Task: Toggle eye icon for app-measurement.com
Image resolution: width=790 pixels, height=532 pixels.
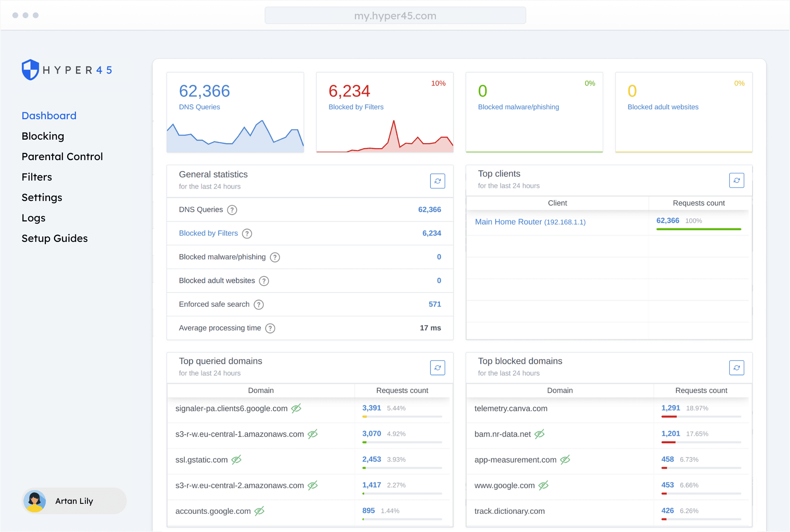Action: tap(565, 460)
